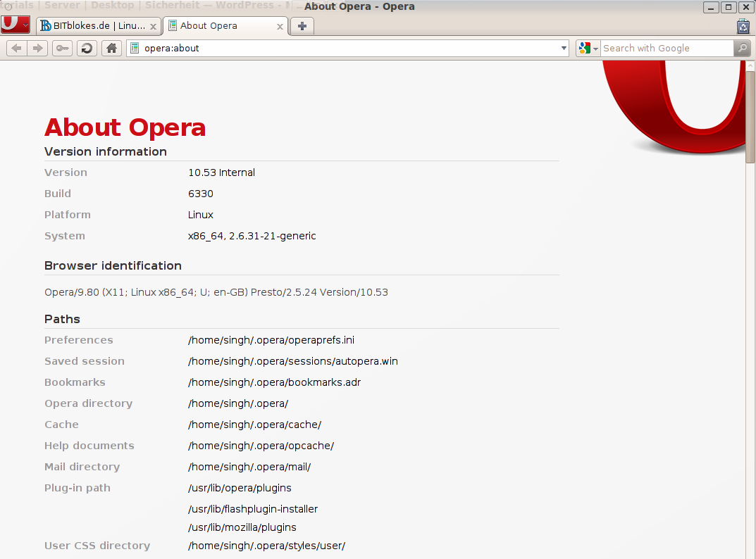Expand the address bar history dropdown
This screenshot has height=559, width=756.
click(564, 48)
